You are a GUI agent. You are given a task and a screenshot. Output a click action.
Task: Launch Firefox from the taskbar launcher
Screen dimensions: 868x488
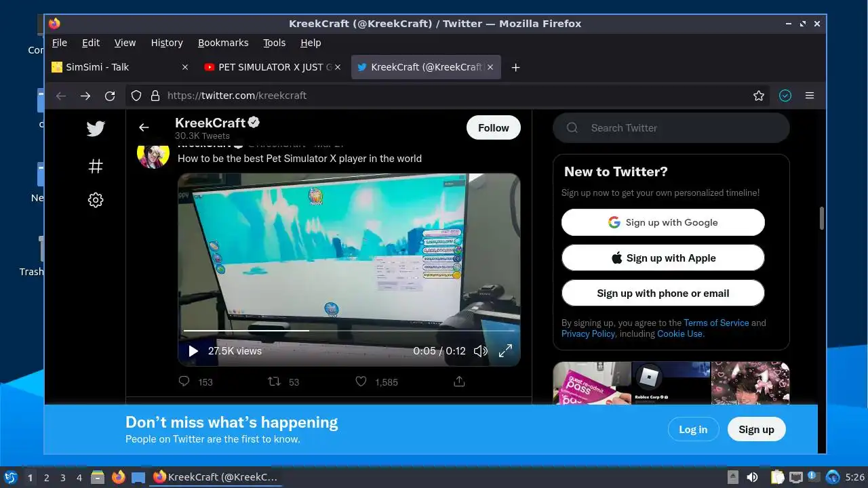point(118,477)
